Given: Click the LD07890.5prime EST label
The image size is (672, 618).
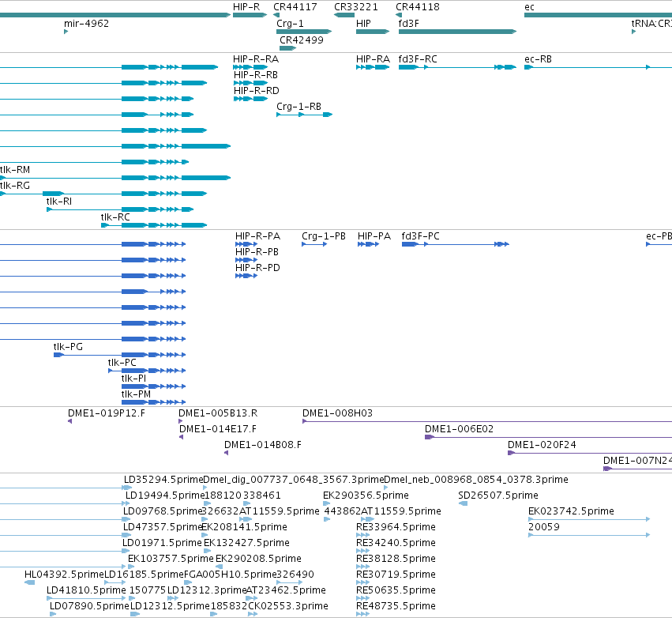Looking at the screenshot, I should point(89,606).
